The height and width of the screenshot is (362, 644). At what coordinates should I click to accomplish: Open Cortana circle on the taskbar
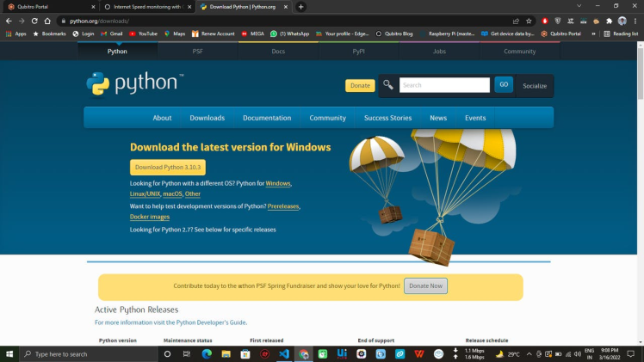[x=167, y=353]
